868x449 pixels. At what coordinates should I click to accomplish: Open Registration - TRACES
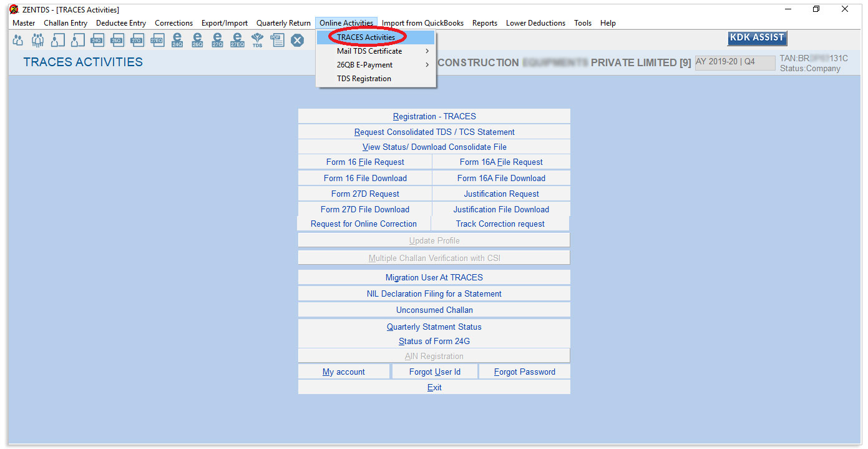click(434, 116)
